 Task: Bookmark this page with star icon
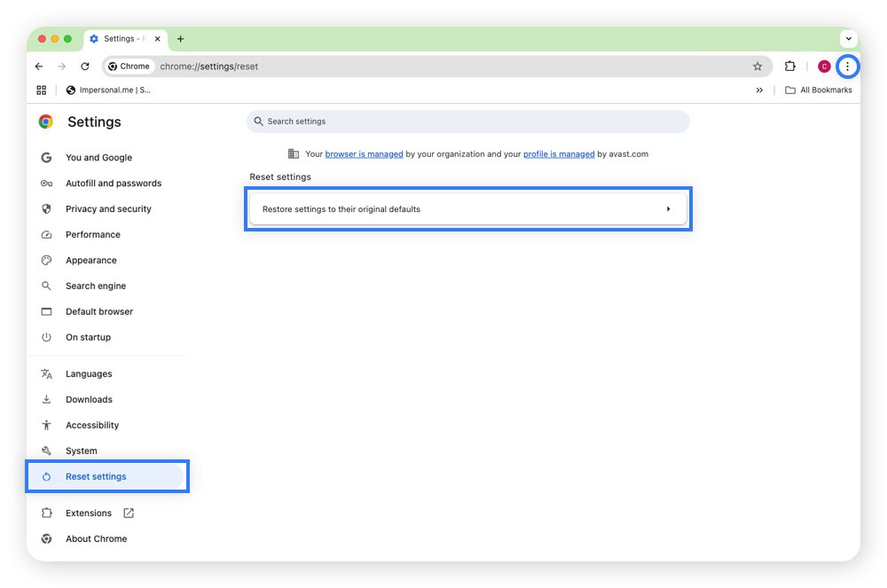[x=757, y=67]
